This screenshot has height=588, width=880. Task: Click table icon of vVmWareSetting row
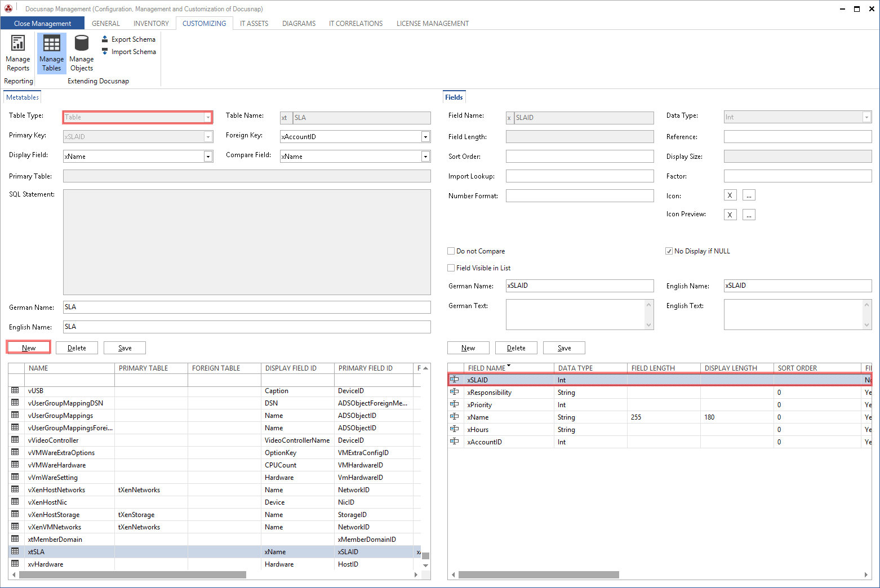click(x=15, y=477)
